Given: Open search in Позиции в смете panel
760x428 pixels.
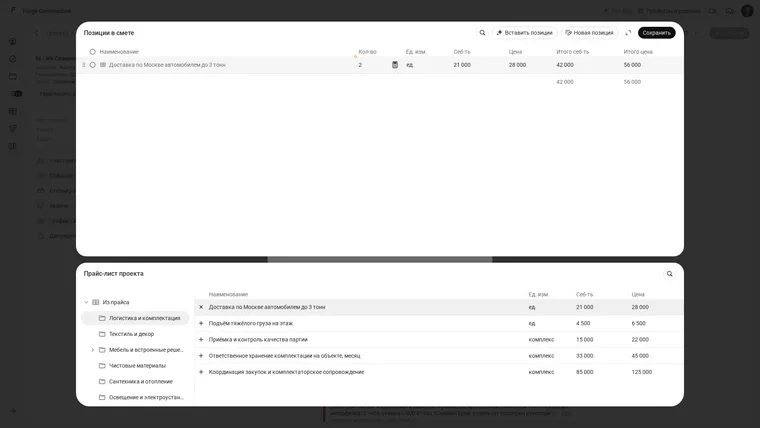Looking at the screenshot, I should click(x=482, y=33).
